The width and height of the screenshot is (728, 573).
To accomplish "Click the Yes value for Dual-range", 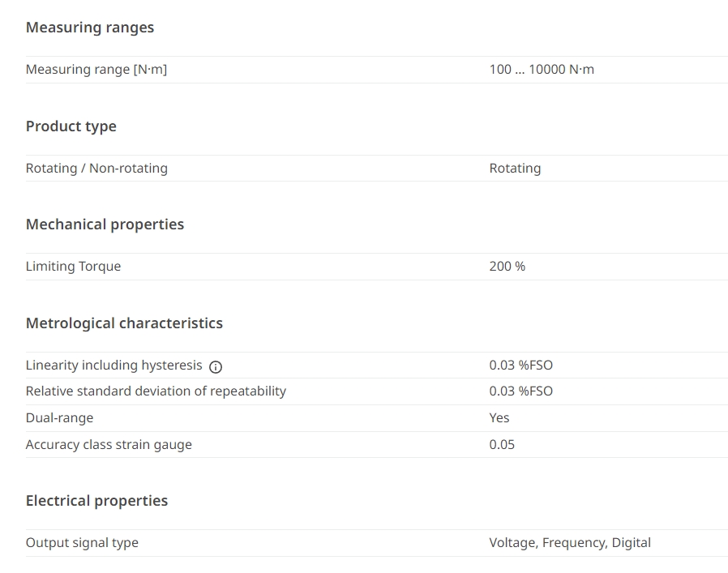I will tap(499, 418).
